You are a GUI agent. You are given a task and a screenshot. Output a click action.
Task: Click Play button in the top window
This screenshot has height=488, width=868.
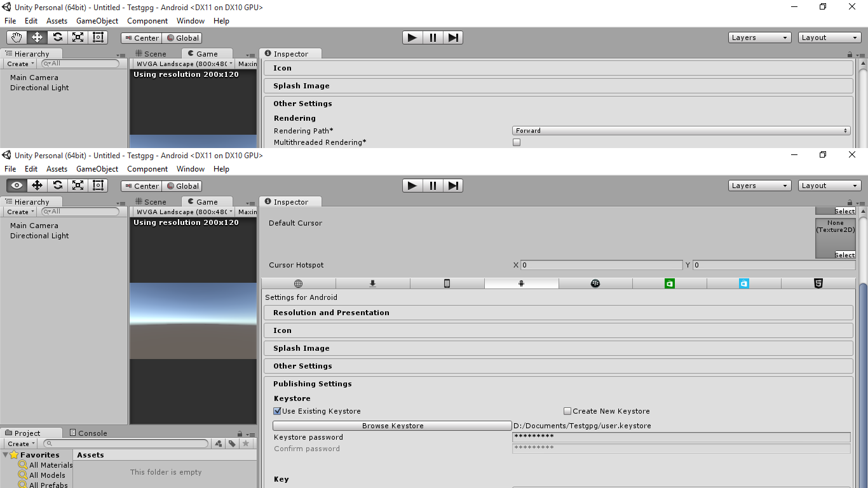click(x=412, y=37)
